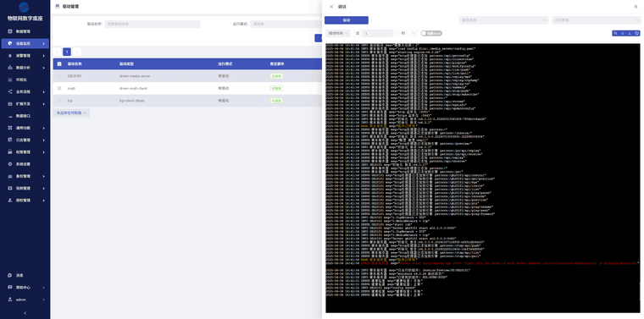Click the 驱动类型 column header
This screenshot has height=319, width=644.
pos(126,64)
